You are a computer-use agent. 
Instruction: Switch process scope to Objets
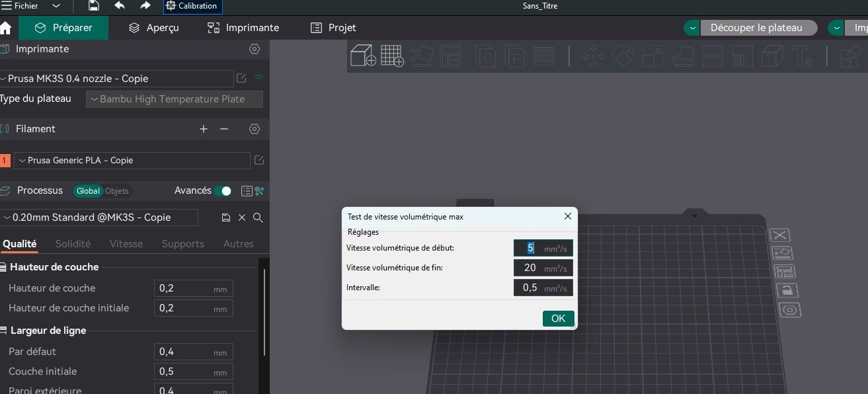117,191
